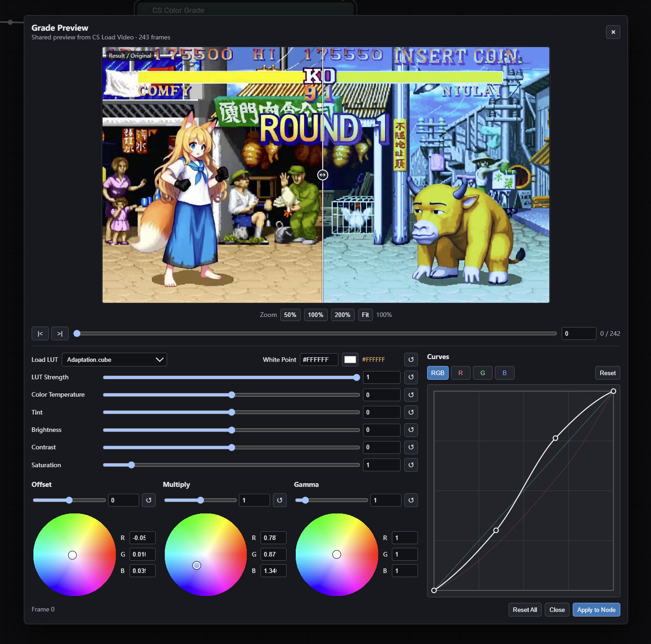The image size is (651, 644).
Task: Click the Multiply B value field
Action: [273, 571]
